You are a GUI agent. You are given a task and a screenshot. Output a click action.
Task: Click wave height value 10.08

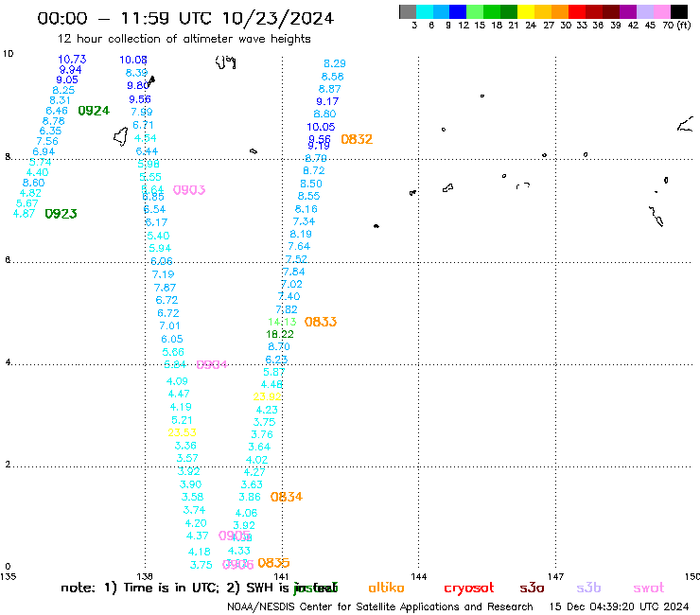click(x=133, y=60)
